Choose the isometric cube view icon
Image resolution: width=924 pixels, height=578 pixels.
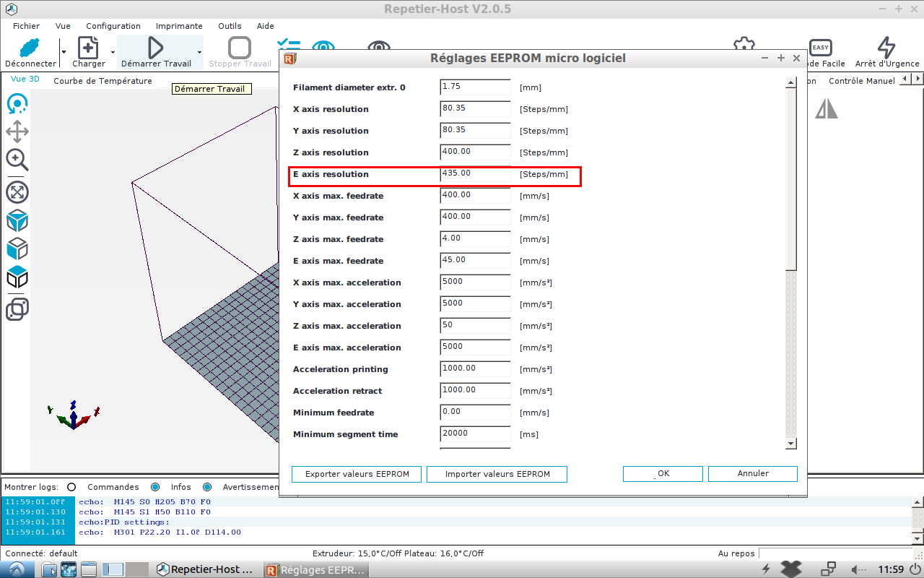[17, 220]
